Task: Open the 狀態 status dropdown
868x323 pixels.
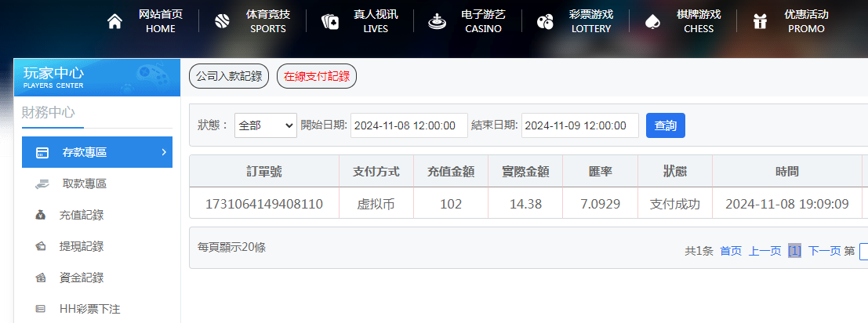Action: pyautogui.click(x=266, y=125)
